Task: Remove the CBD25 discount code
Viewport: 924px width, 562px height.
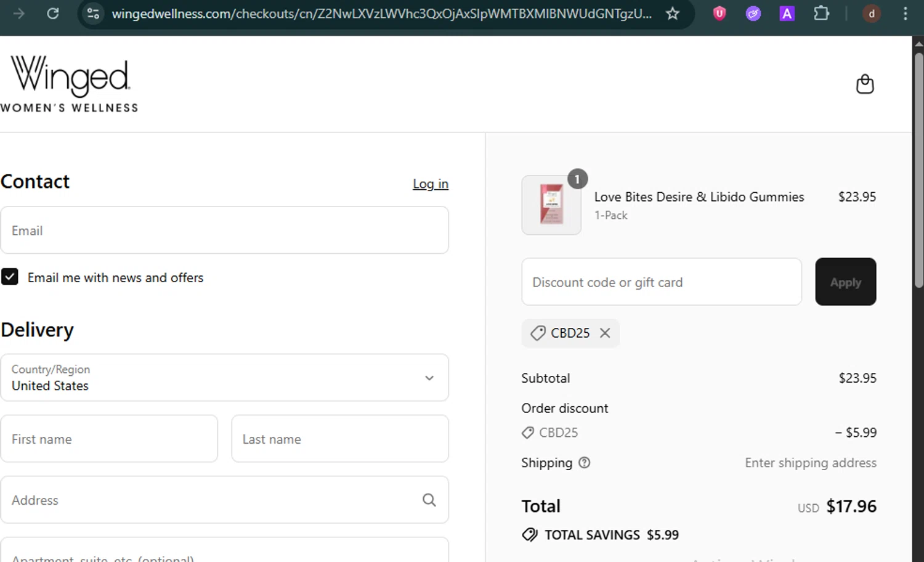Action: point(605,333)
